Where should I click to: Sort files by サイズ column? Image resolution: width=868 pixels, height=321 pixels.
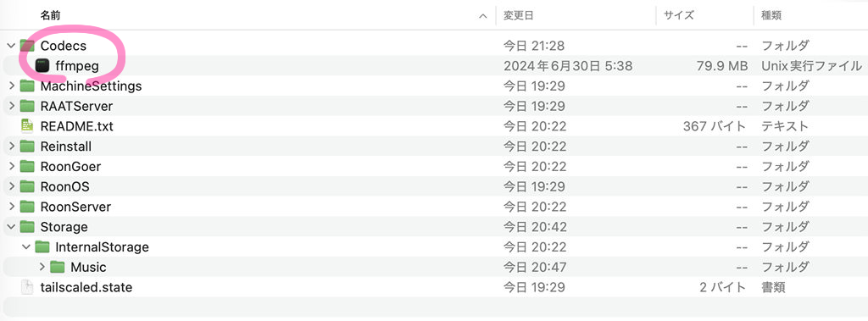pos(679,15)
